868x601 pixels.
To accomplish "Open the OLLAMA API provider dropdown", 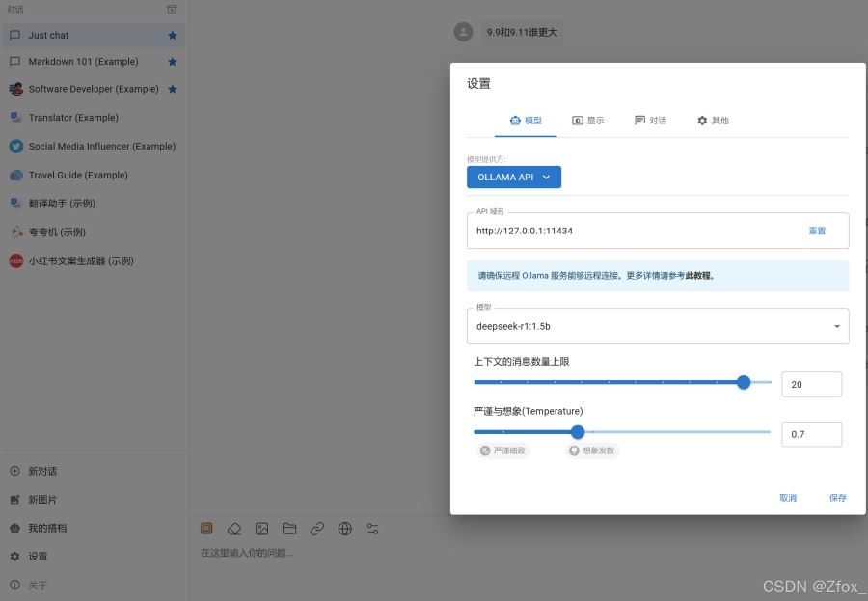I will (x=514, y=177).
